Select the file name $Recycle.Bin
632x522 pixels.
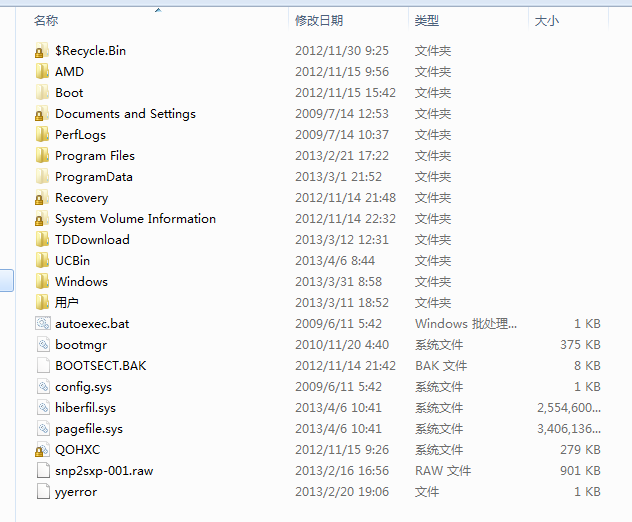pyautogui.click(x=90, y=51)
